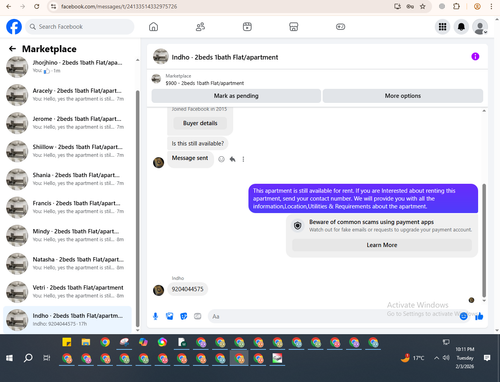Viewport: 500px width, 382px height.
Task: Open Jerome conversation in list
Action: pos(68,123)
